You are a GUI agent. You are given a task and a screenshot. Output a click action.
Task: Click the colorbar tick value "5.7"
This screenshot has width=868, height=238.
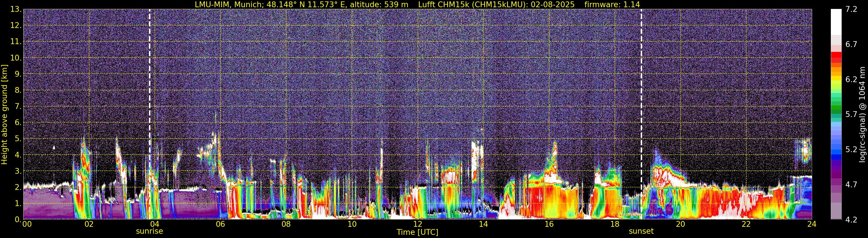(x=851, y=114)
